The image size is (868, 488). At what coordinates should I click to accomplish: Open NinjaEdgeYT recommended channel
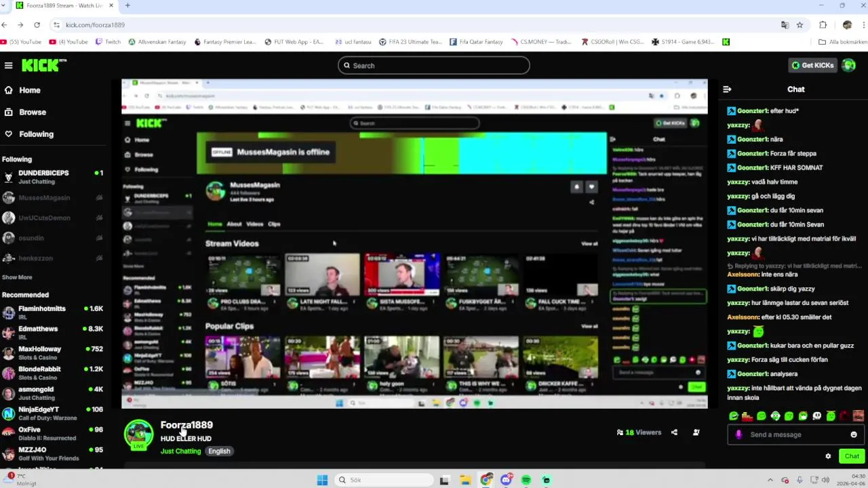pyautogui.click(x=53, y=413)
